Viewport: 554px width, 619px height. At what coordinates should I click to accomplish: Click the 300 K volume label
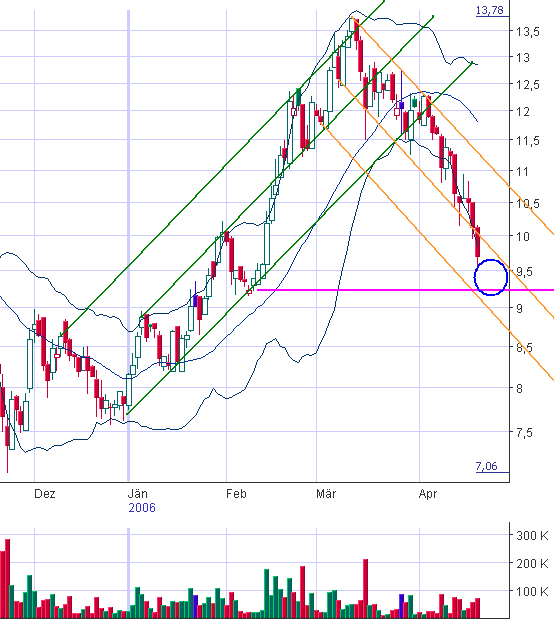pos(532,536)
